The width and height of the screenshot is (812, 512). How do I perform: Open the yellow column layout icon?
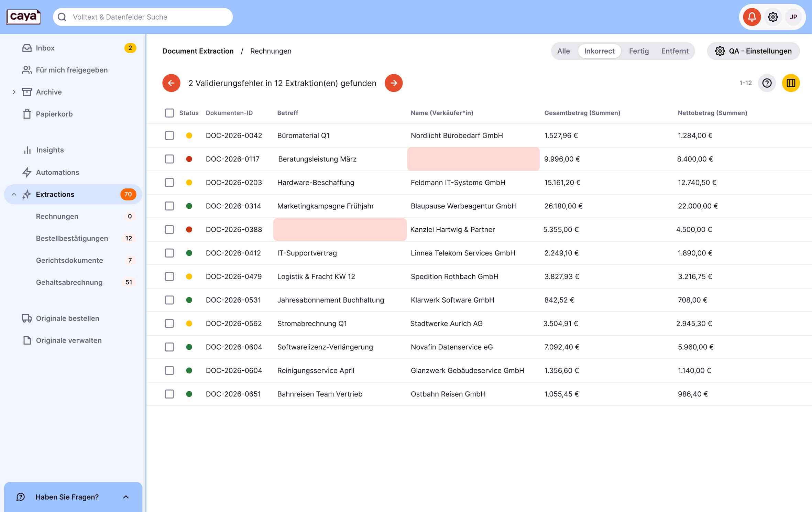click(791, 83)
